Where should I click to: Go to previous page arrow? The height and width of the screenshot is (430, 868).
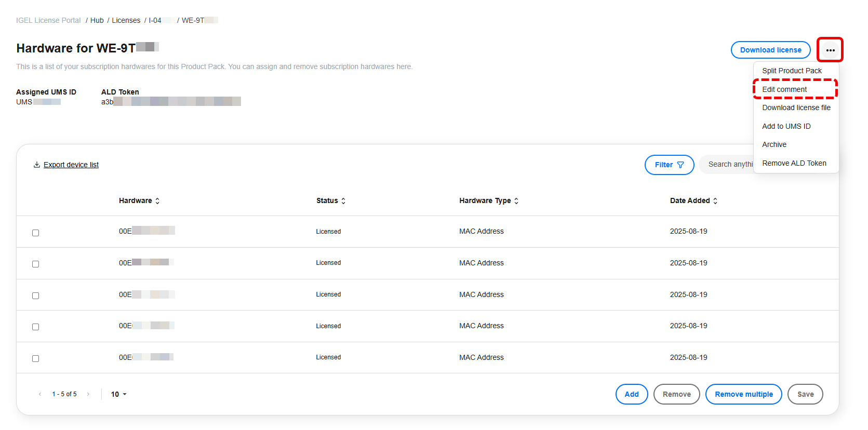coord(40,394)
